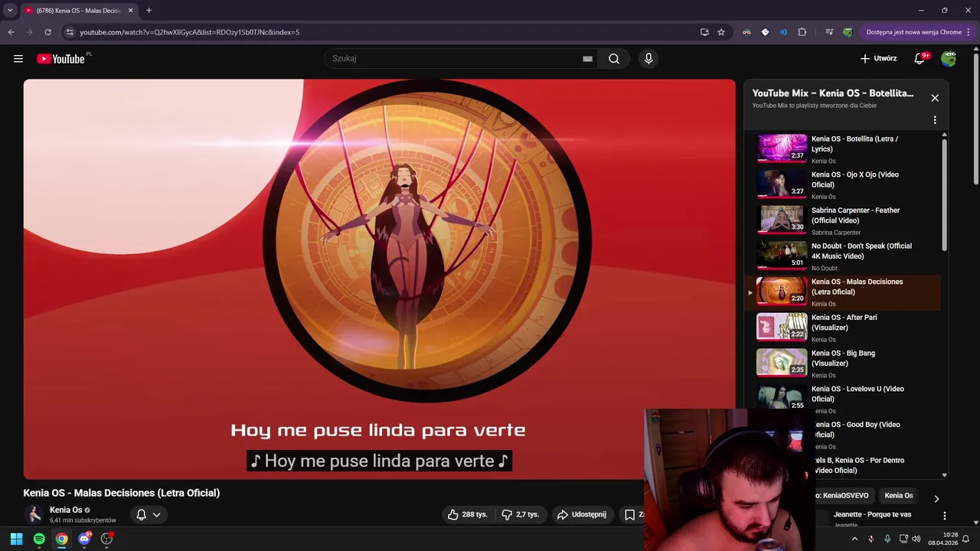This screenshot has height=551, width=980.
Task: Show hidden system tray icons
Action: 855,539
